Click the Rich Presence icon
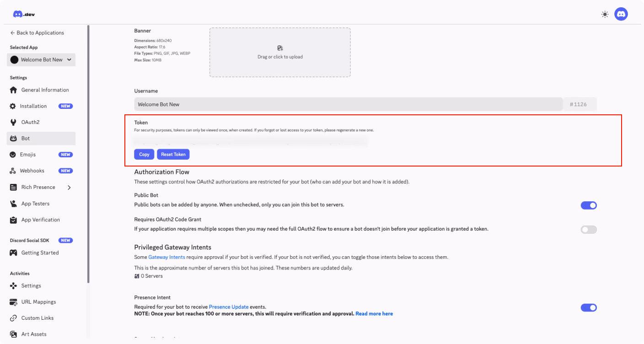The image size is (644, 344). [x=13, y=187]
